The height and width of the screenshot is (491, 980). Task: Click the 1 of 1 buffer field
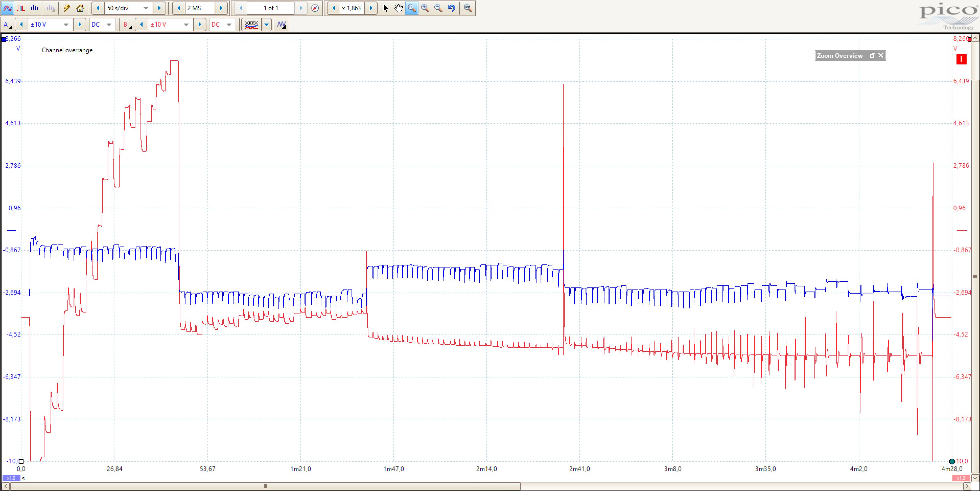271,8
